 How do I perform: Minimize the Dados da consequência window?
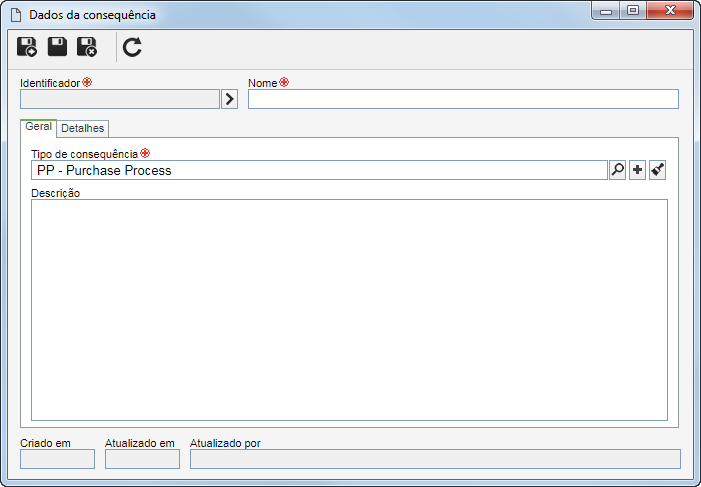coord(606,11)
